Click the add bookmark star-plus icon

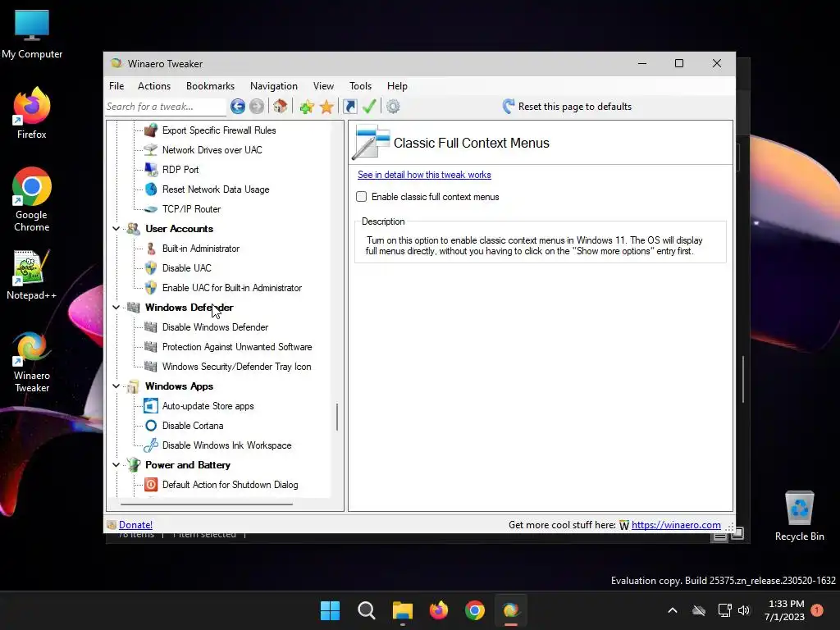307,107
